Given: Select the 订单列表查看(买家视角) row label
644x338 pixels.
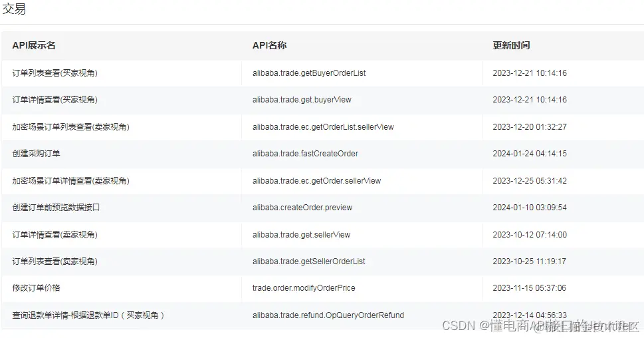Looking at the screenshot, I should point(55,73).
